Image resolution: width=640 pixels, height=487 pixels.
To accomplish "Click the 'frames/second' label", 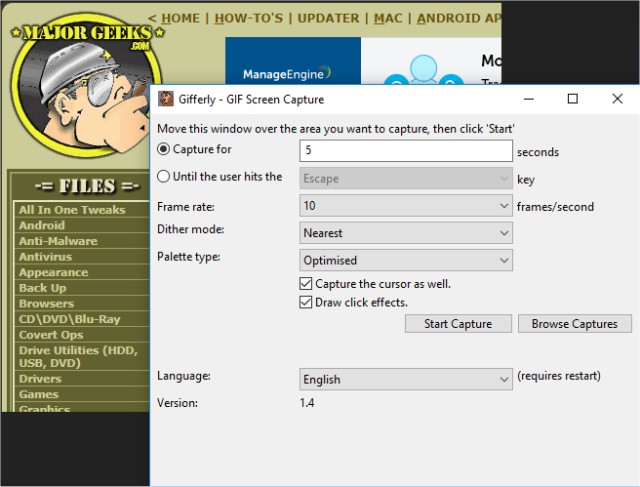I will coord(555,207).
